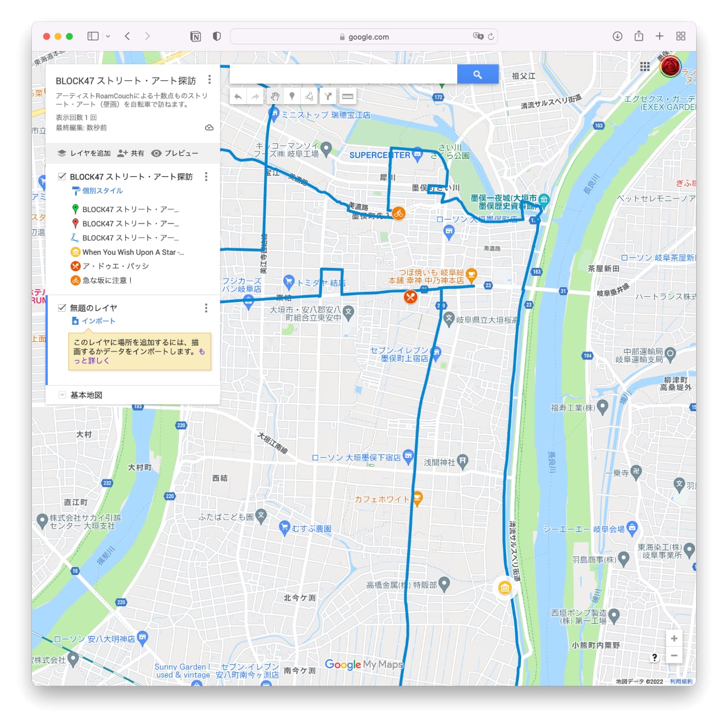The height and width of the screenshot is (728, 728).
Task: Select the draw line tool
Action: (x=309, y=97)
